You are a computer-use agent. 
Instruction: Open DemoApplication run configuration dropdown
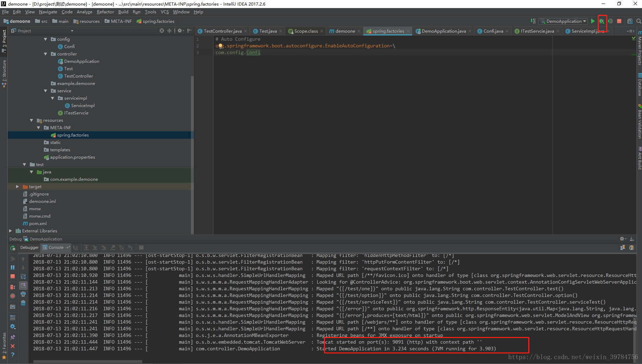[x=563, y=21]
